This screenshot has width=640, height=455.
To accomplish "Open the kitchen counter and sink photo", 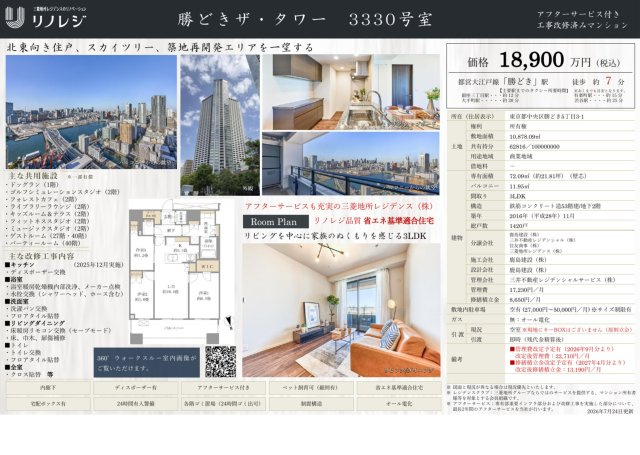I will click(351, 92).
